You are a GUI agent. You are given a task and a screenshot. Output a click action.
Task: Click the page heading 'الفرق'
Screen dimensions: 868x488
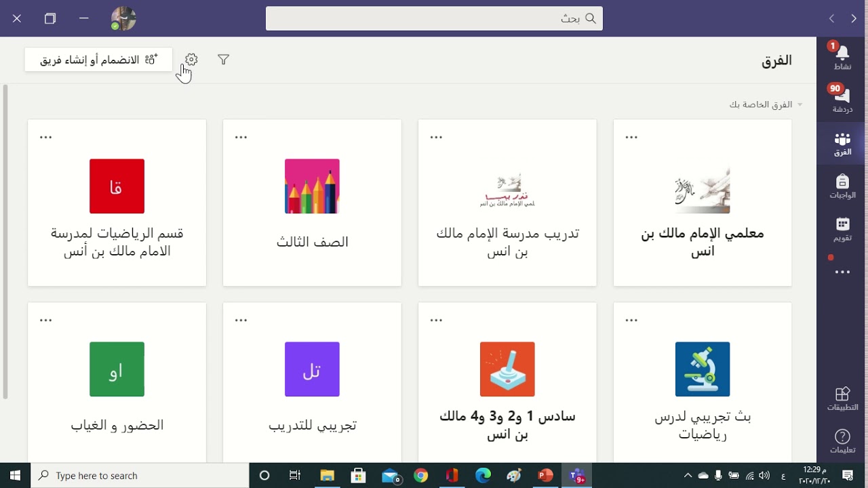coord(776,60)
